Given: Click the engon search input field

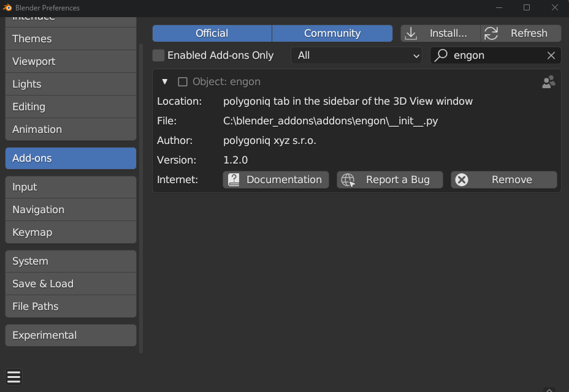Looking at the screenshot, I should (x=495, y=56).
